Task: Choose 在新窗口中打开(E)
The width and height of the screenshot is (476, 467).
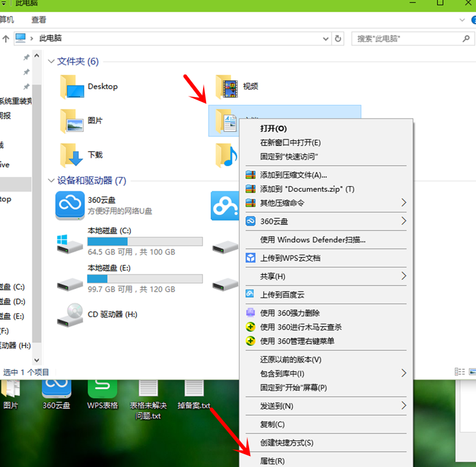Action: [x=325, y=142]
